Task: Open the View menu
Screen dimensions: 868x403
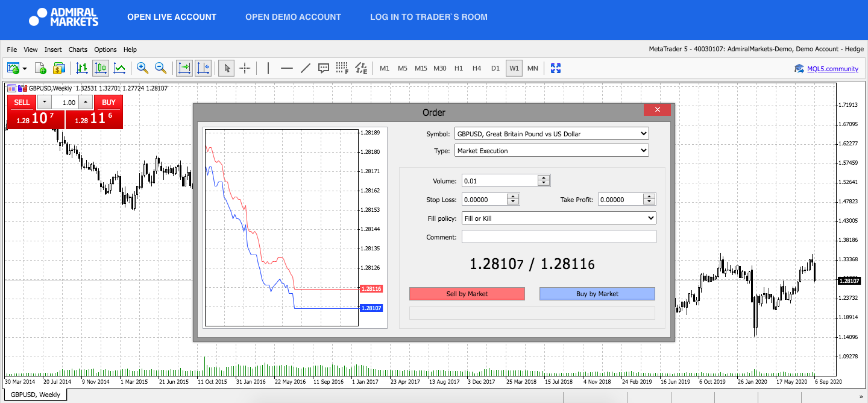Action: coord(31,49)
